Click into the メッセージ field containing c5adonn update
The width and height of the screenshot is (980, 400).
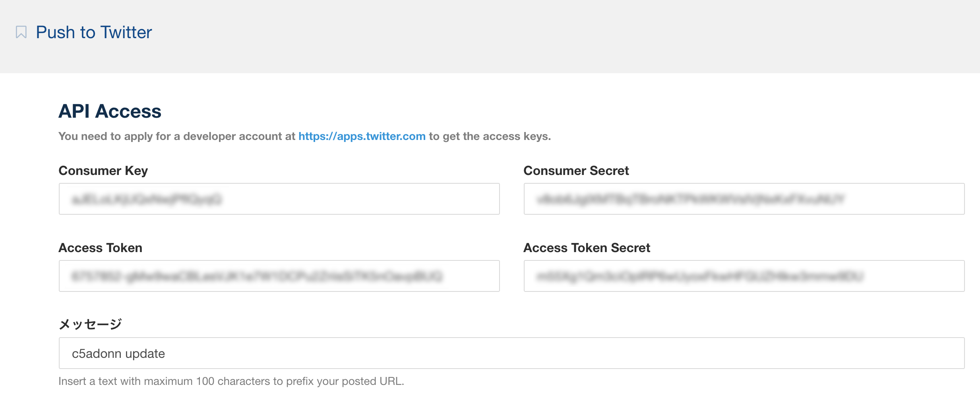511,353
